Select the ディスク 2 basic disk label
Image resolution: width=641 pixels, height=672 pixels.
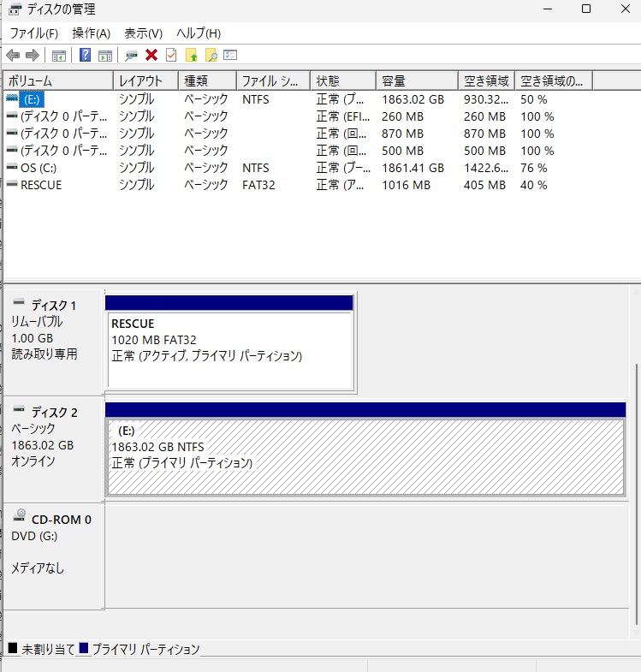point(53,449)
